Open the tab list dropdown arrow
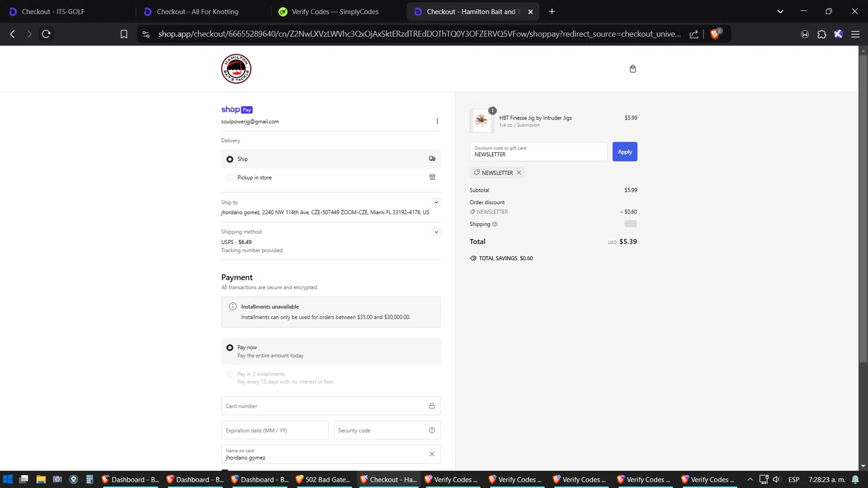 [780, 12]
